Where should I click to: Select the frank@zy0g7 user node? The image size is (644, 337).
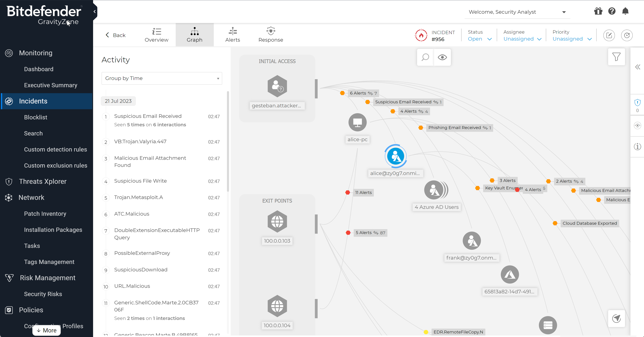click(472, 241)
